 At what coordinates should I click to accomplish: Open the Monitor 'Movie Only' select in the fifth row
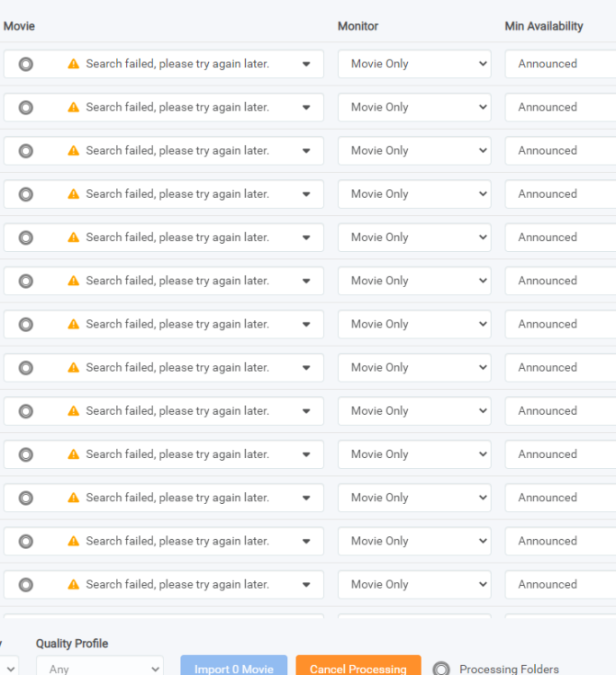tap(414, 238)
